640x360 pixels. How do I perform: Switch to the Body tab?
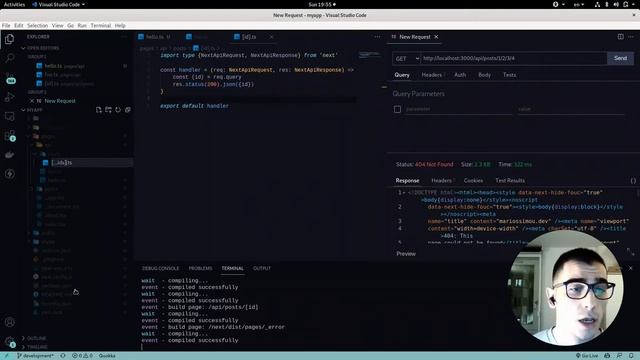484,75
